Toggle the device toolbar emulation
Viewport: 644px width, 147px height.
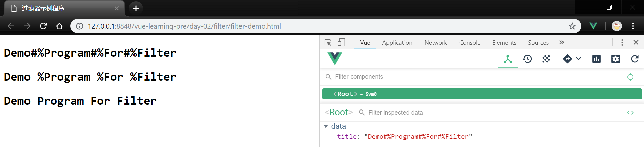click(341, 42)
